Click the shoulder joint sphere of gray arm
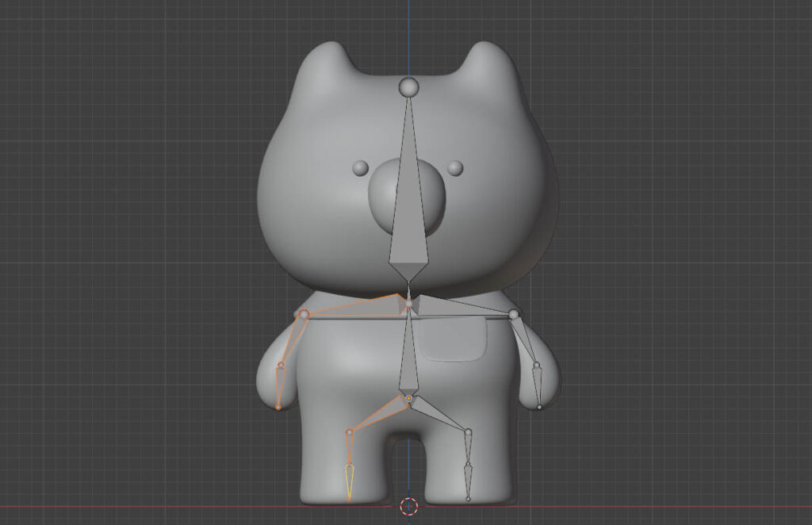 513,315
